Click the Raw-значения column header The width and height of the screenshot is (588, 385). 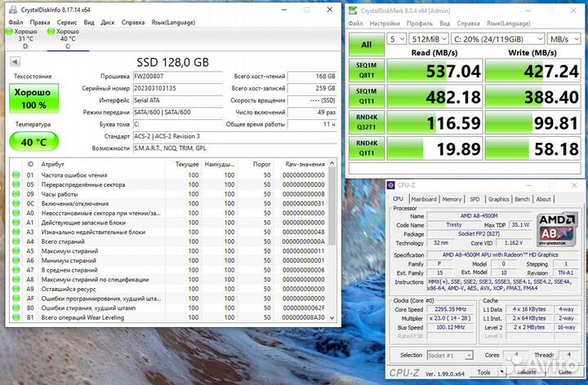[x=302, y=164]
